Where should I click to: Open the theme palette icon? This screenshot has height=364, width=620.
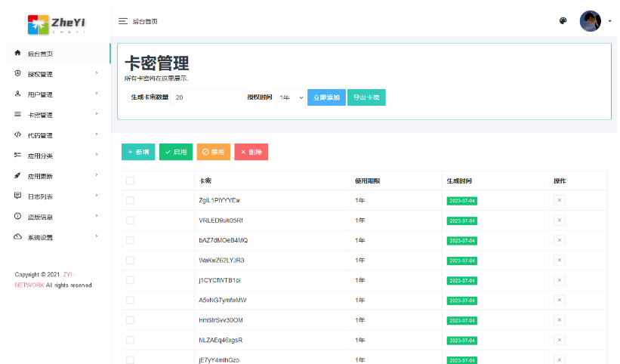563,21
